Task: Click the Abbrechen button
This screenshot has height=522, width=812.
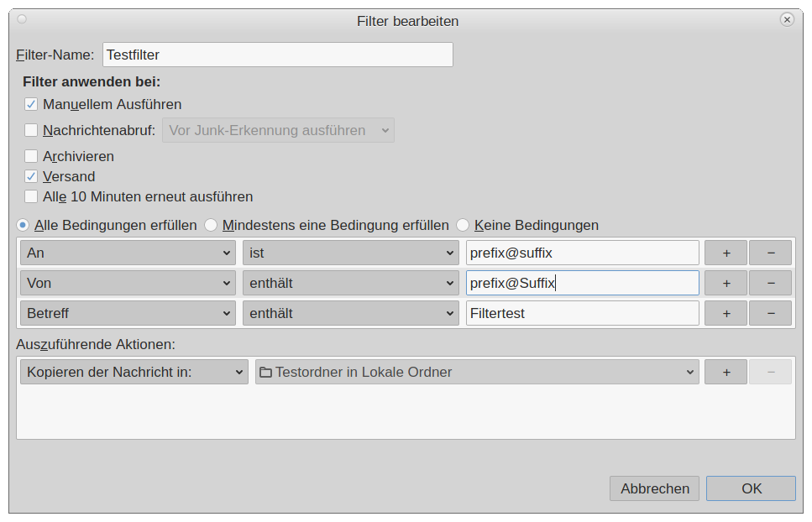Action: pos(655,488)
